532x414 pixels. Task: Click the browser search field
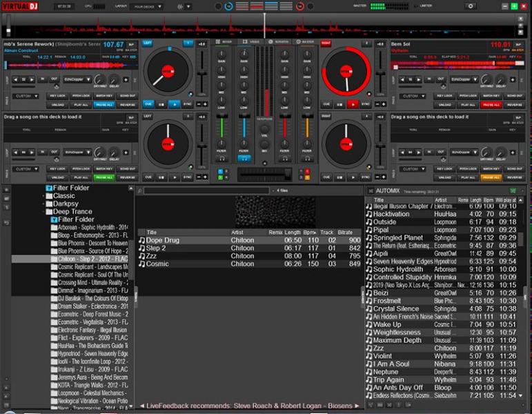point(206,190)
